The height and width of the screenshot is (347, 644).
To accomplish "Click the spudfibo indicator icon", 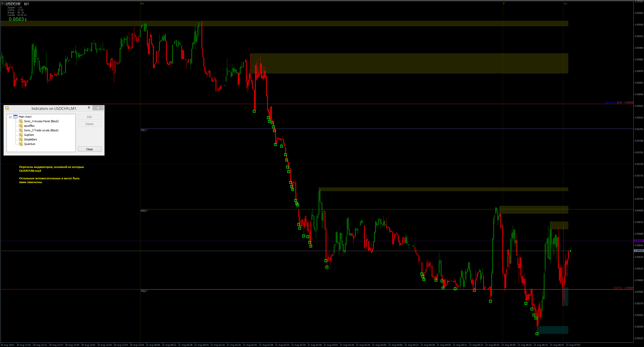I will (x=21, y=126).
